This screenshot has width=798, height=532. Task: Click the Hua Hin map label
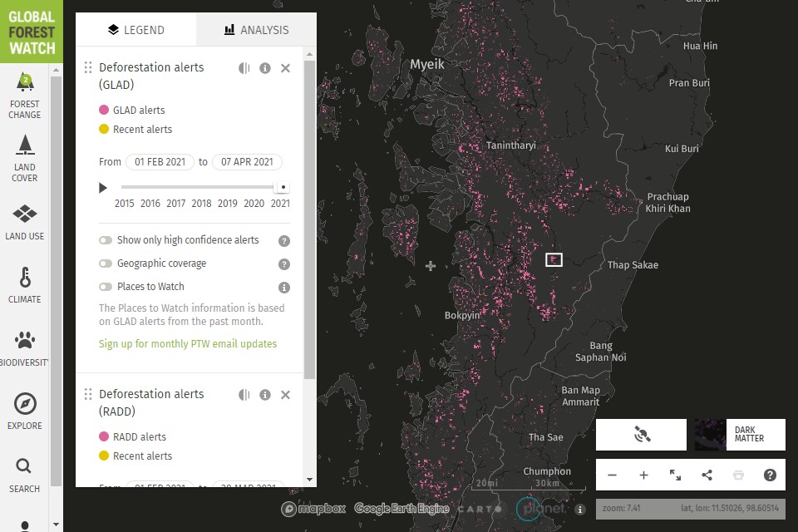point(700,46)
